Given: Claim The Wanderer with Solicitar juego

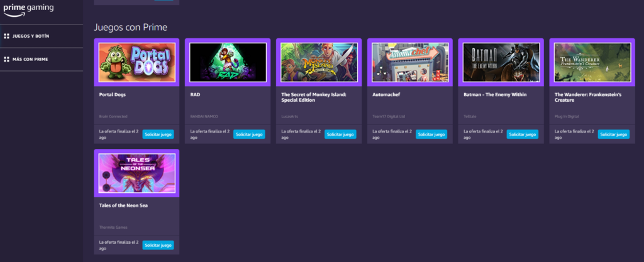Looking at the screenshot, I should (614, 134).
